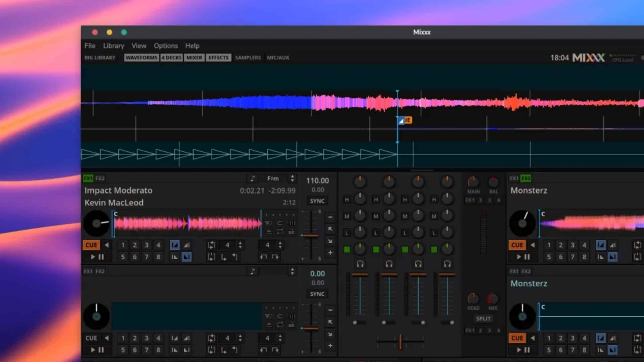Click the highlighted intro start marker button on Impact Moderato deck
644x362 pixels.
(175, 245)
